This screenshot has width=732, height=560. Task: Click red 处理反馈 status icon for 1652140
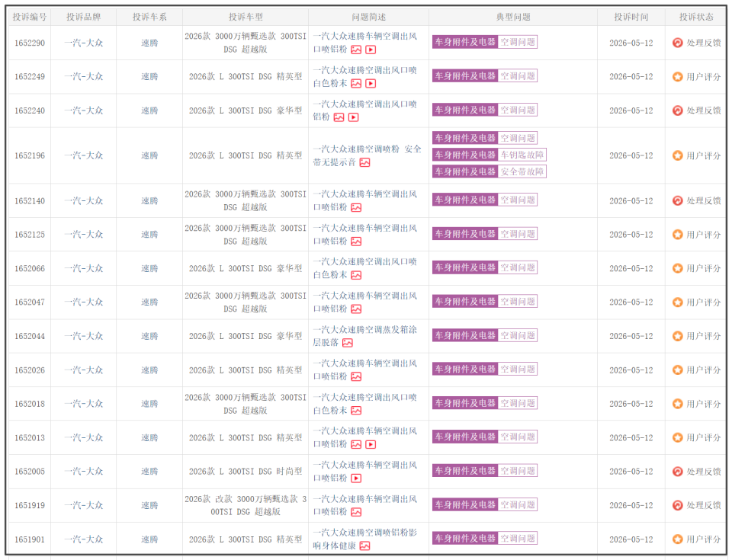pyautogui.click(x=677, y=200)
